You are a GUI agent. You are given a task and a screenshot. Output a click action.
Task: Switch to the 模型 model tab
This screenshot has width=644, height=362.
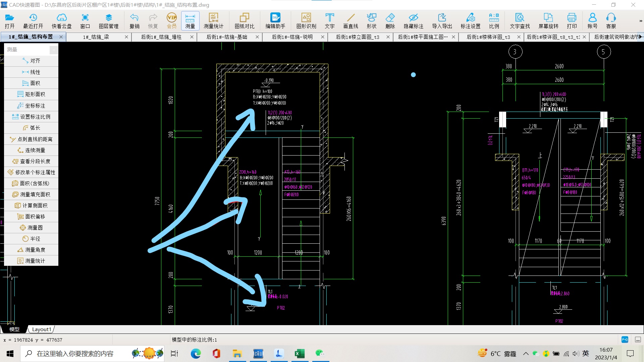[x=14, y=329]
